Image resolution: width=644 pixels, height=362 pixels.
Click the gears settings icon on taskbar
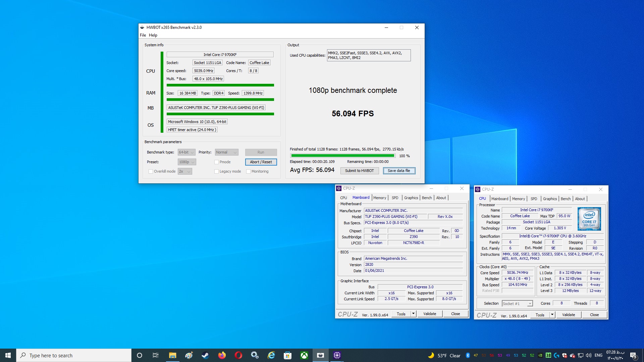pos(255,355)
